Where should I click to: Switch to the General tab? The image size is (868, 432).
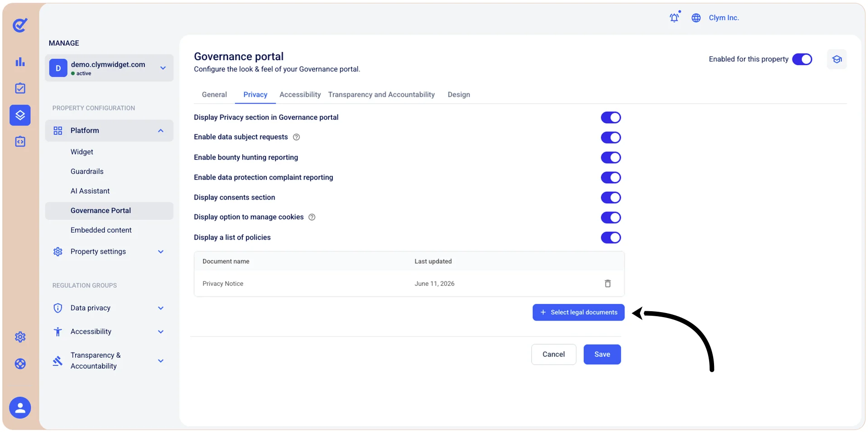[214, 95]
